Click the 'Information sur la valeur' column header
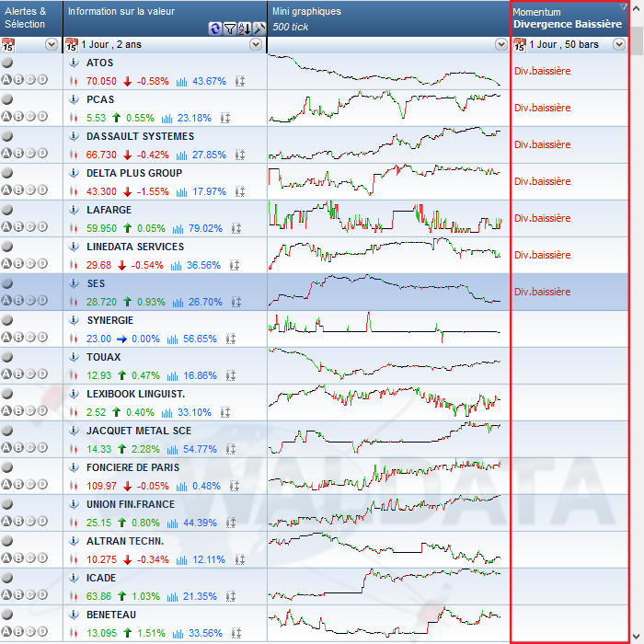The image size is (644, 644). click(x=121, y=11)
